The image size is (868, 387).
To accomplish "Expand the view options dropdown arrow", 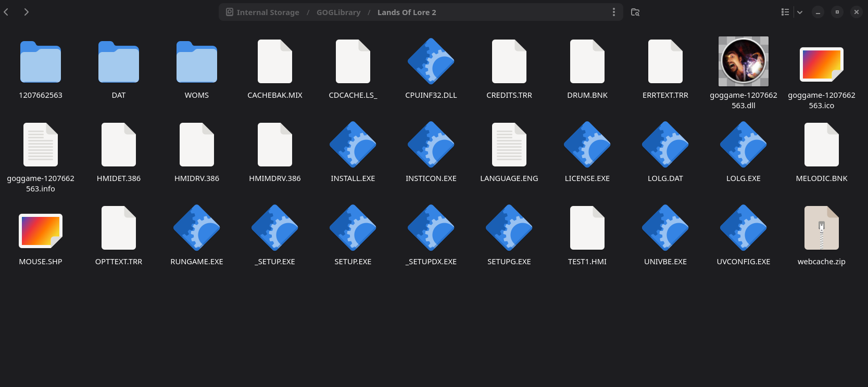I will tap(800, 12).
